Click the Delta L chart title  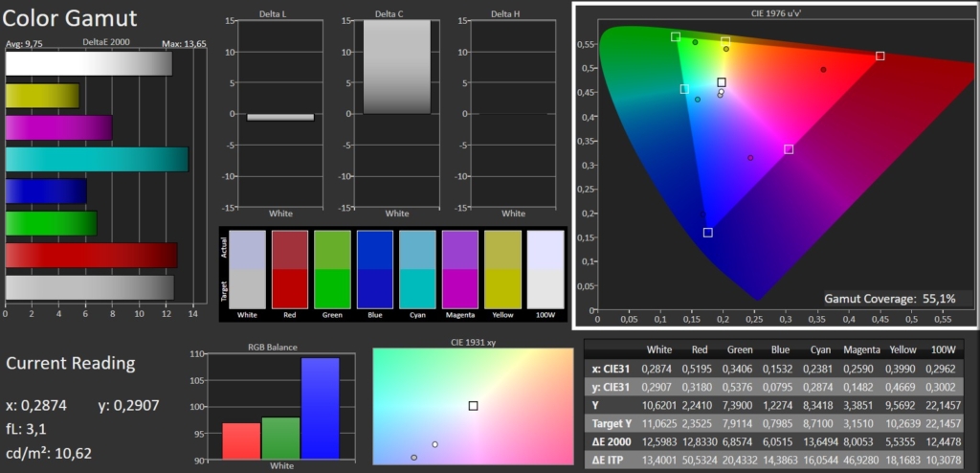point(279,14)
